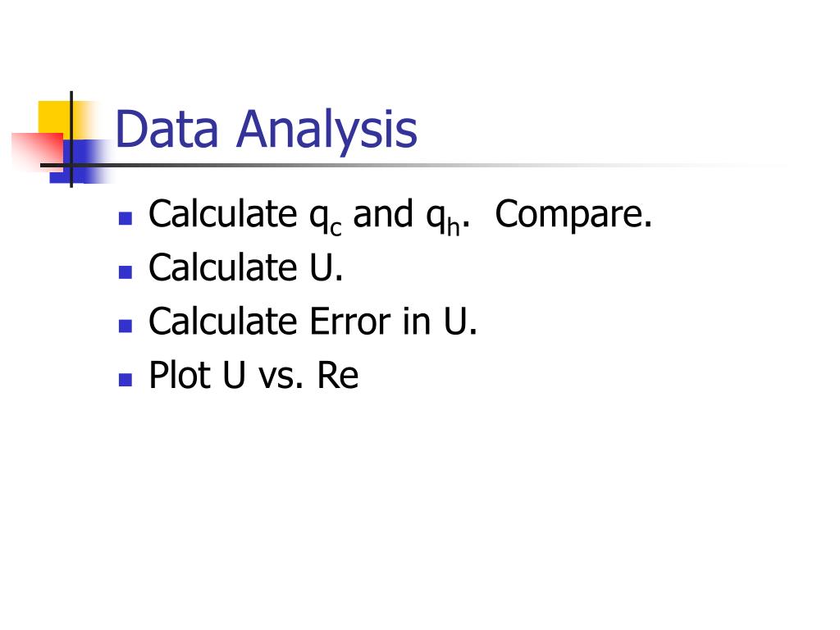Click the word 'Analysis' in the title
This screenshot has width=840, height=630.
[326, 130]
